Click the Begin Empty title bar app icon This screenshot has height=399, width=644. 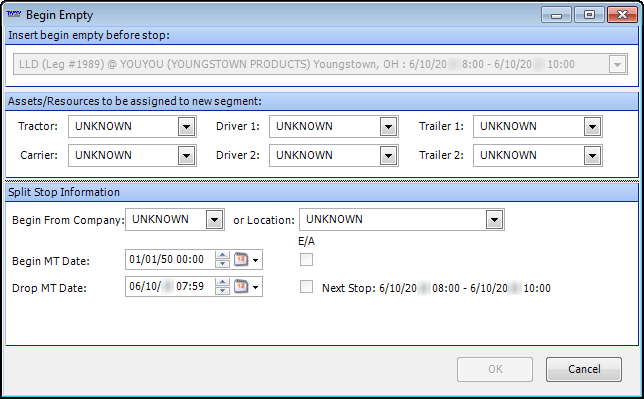click(14, 14)
